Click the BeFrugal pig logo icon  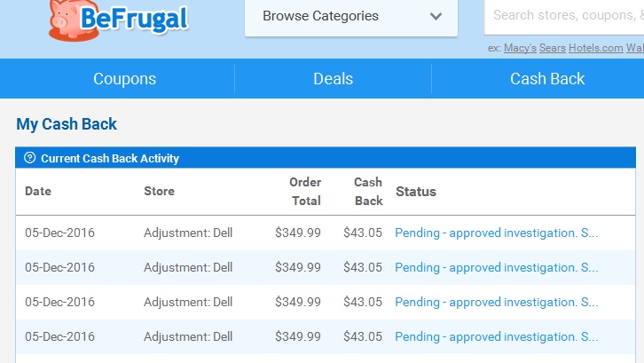pyautogui.click(x=65, y=20)
